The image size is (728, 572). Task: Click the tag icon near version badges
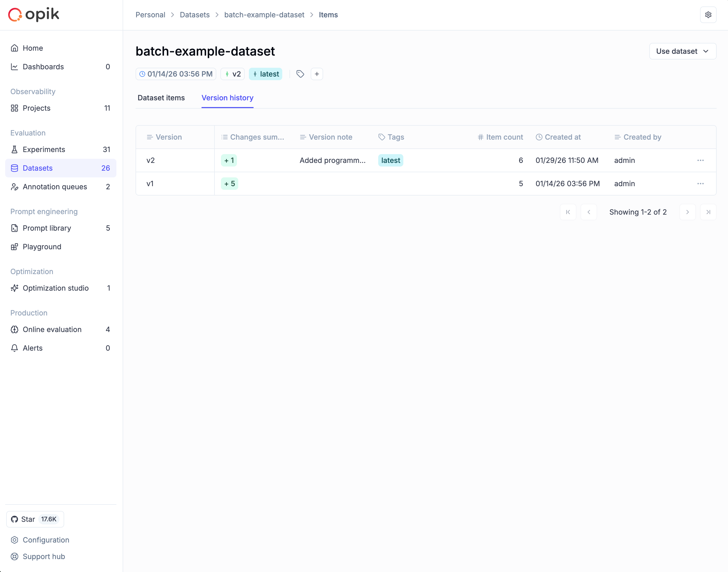coord(300,74)
